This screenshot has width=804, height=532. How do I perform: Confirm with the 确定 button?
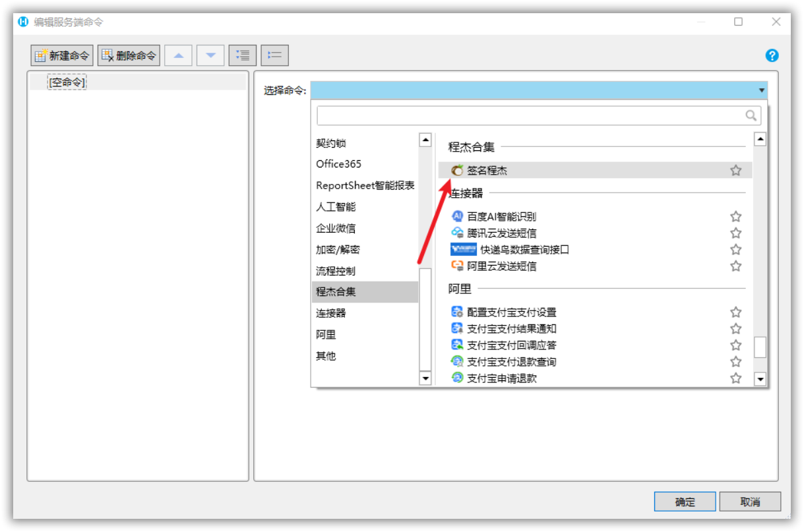685,502
